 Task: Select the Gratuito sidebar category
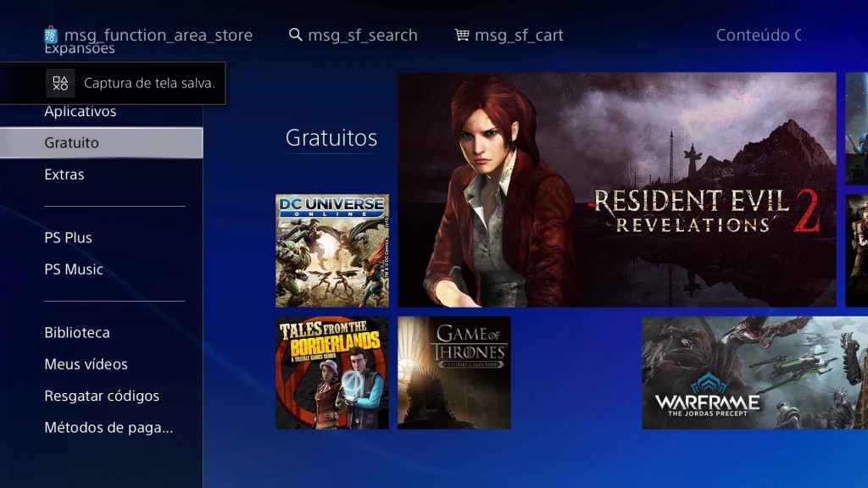(102, 142)
